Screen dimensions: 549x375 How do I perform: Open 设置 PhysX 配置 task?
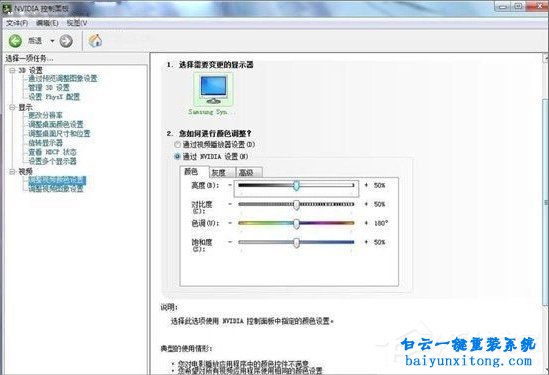[54, 97]
